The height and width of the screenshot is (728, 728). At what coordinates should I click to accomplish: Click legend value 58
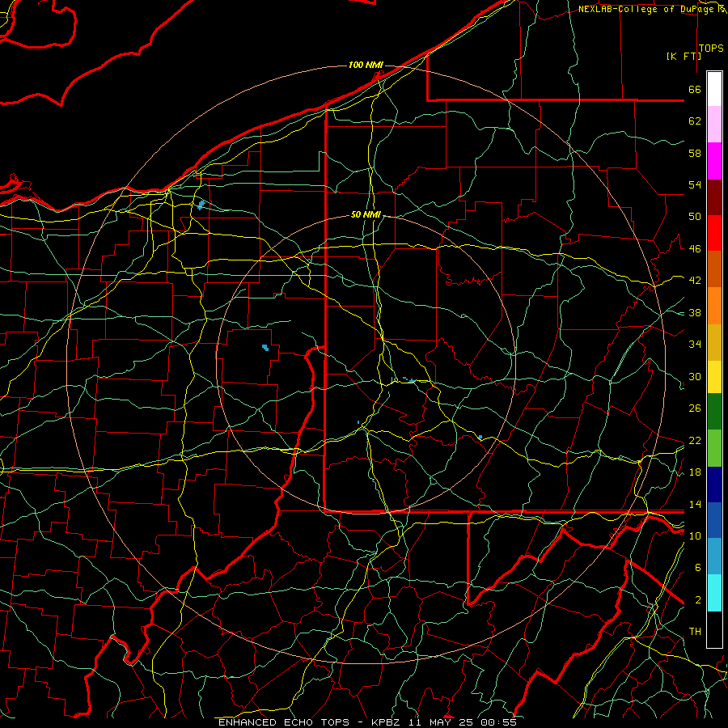[x=695, y=153]
